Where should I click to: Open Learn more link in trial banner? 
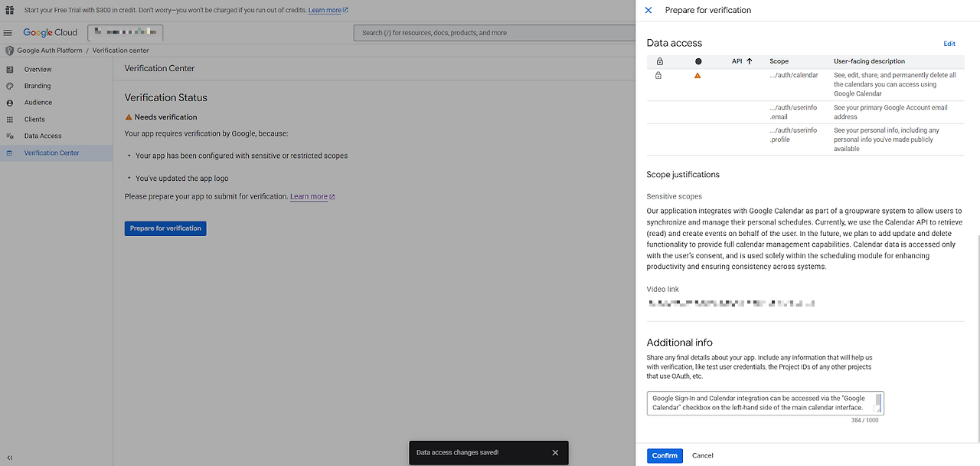point(328,10)
